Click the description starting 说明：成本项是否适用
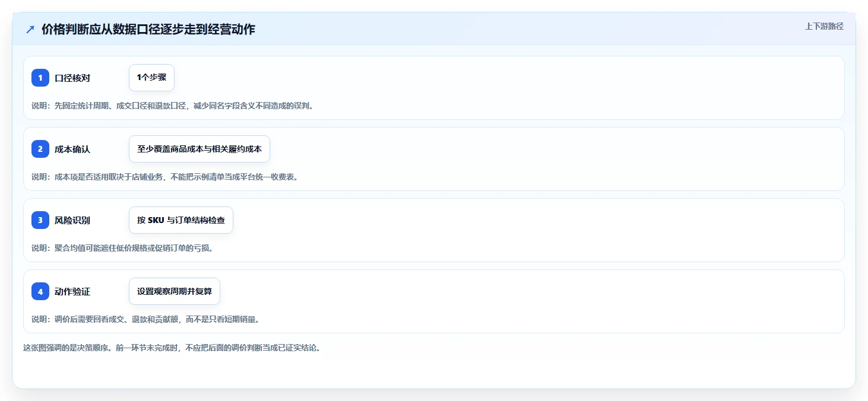Screen dimensions: 868x401 tap(164, 177)
